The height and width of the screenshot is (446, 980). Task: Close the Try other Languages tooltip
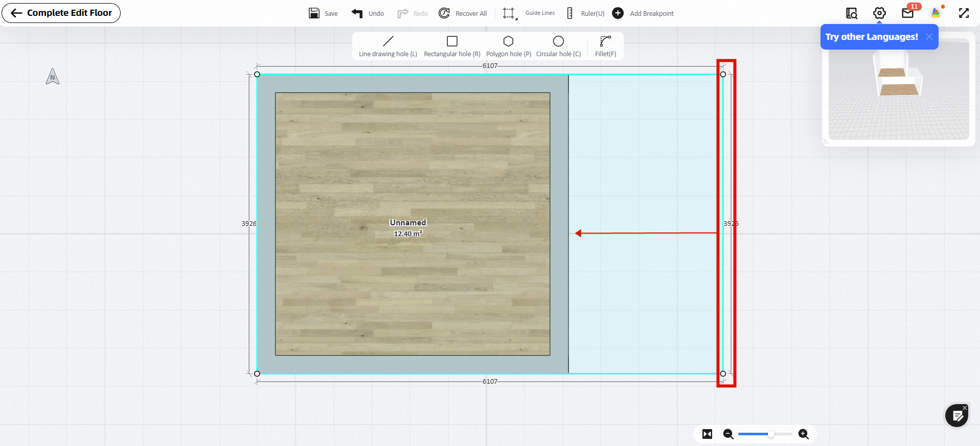click(x=929, y=37)
